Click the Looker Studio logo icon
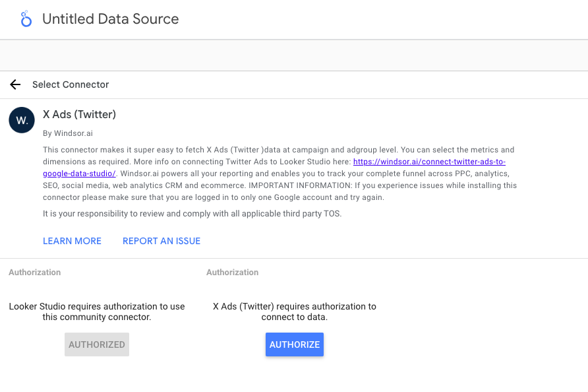The height and width of the screenshot is (392, 588). tap(26, 19)
